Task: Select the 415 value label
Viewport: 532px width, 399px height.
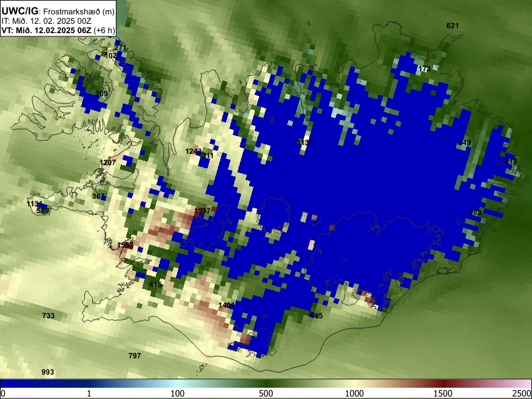Action: coord(156,285)
